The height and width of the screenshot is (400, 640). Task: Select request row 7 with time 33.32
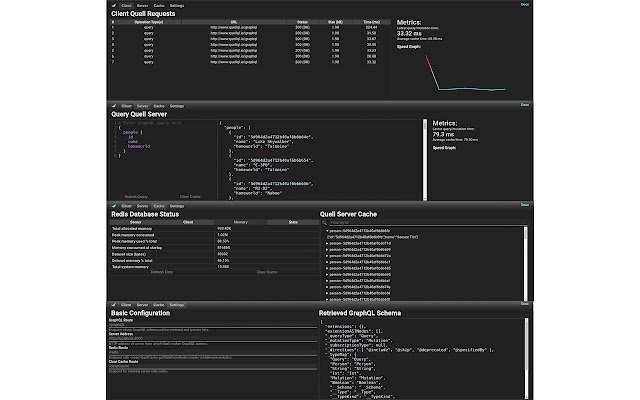(x=250, y=62)
